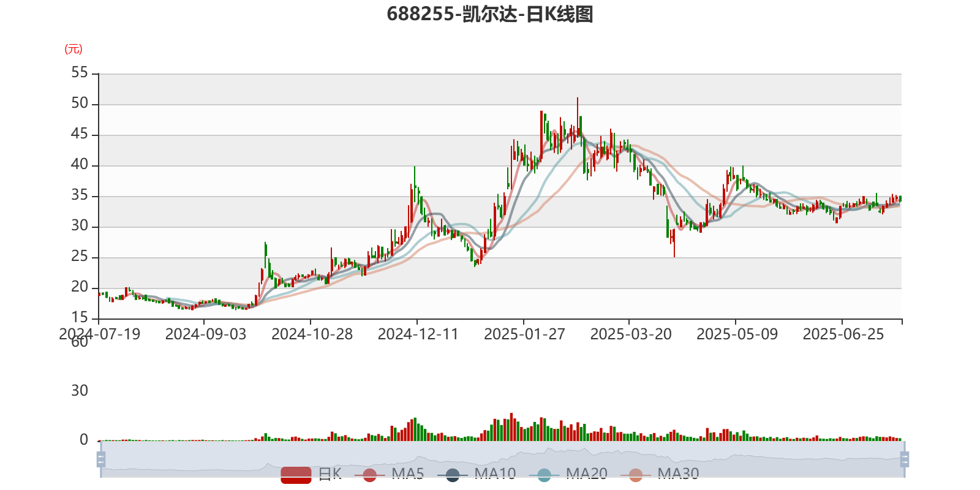
Task: Click the 2024-09-03 date axis label
Action: coord(206,334)
